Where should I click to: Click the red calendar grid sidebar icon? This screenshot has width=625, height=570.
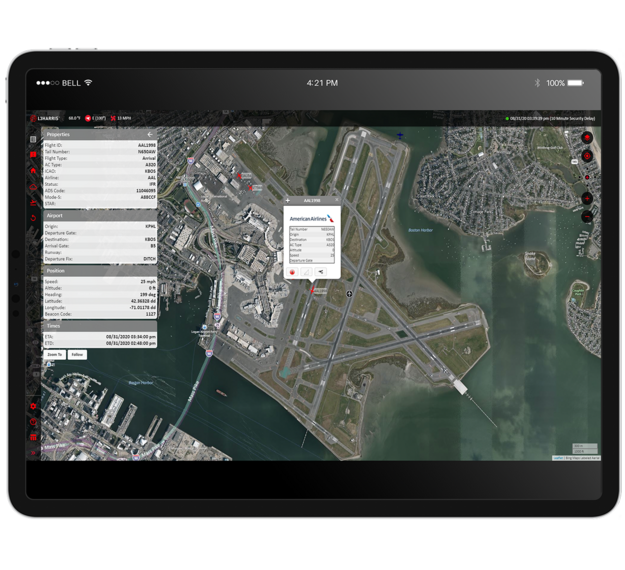pos(33,437)
